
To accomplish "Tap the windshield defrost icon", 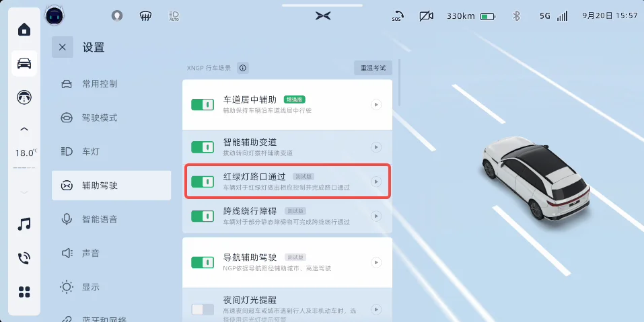I will point(145,16).
